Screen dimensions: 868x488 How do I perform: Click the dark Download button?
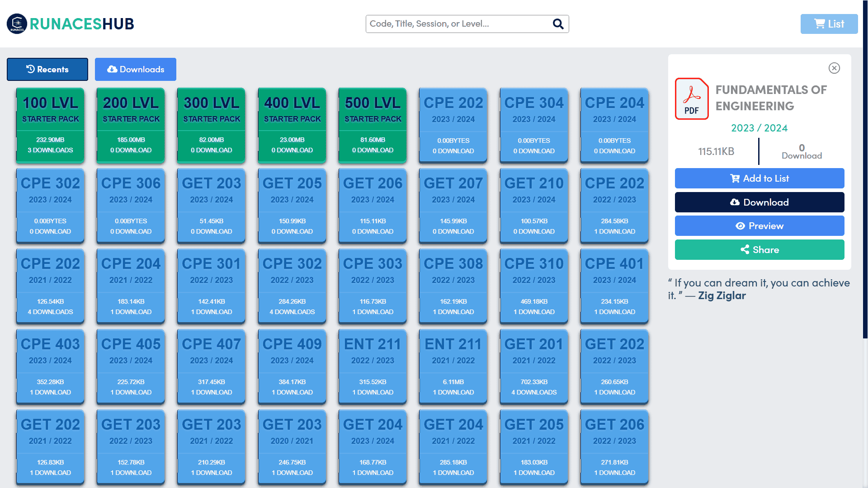pos(759,202)
